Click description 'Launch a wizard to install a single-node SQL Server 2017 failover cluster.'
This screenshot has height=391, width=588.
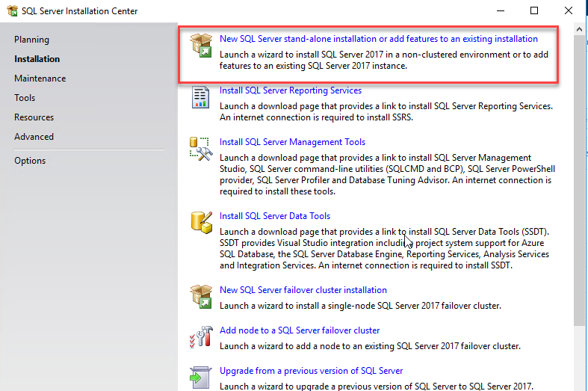pos(360,306)
